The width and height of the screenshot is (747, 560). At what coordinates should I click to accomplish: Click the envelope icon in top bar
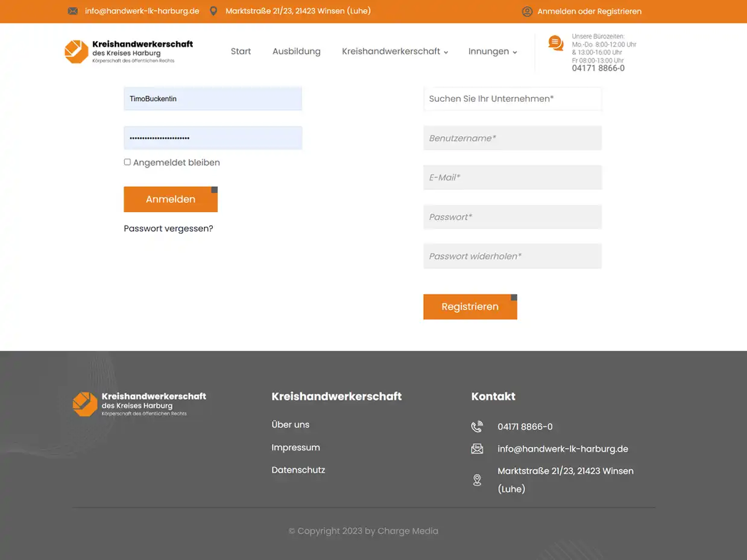point(73,11)
